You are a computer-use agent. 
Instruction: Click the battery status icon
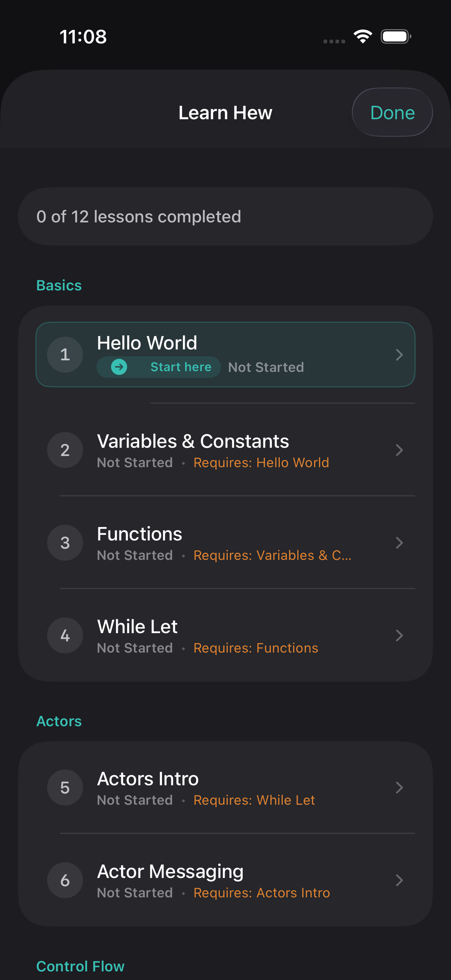click(396, 37)
